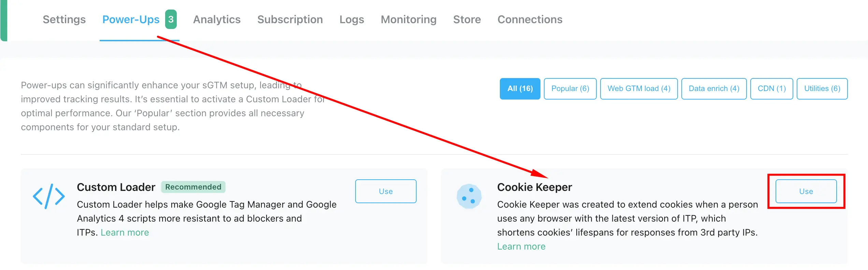The height and width of the screenshot is (270, 868).
Task: Navigate to the Connections tab
Action: [530, 19]
